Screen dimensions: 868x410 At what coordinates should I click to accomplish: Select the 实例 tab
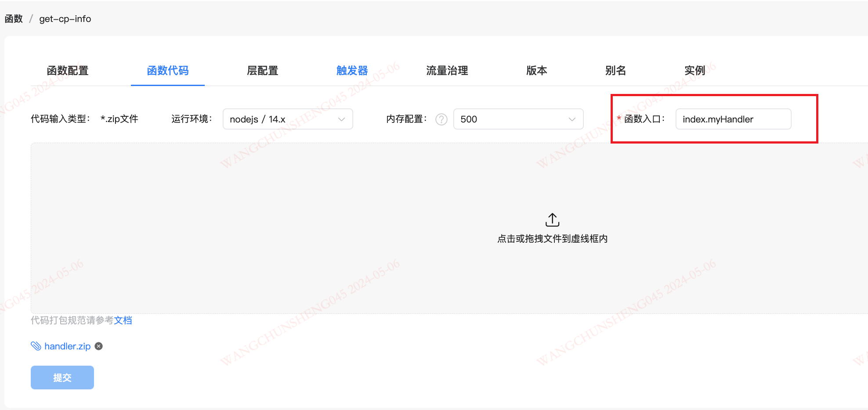coord(694,71)
